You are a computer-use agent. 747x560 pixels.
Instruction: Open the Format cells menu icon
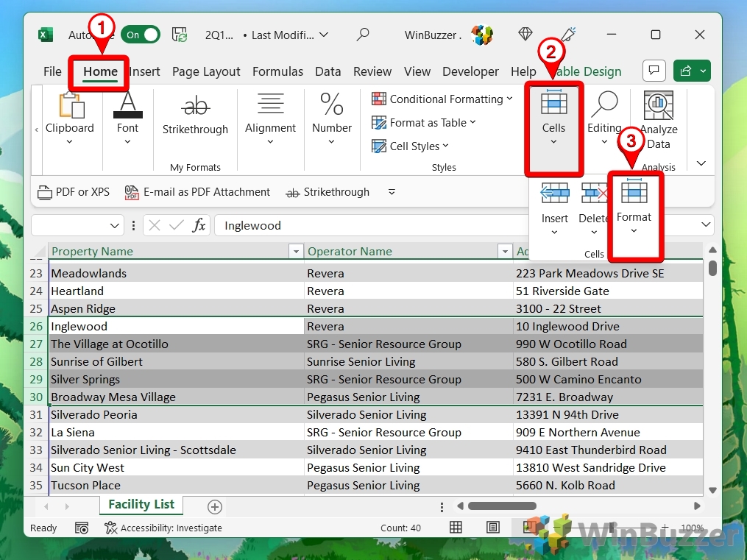tap(634, 193)
